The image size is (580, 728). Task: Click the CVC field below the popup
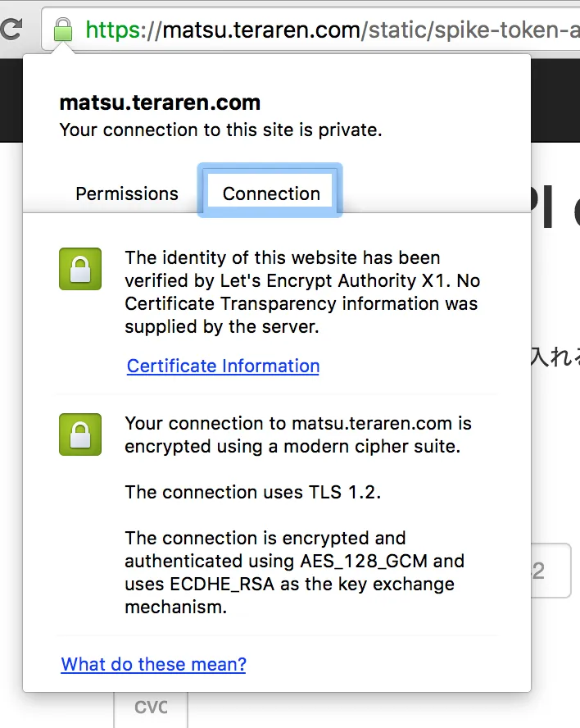click(x=151, y=708)
